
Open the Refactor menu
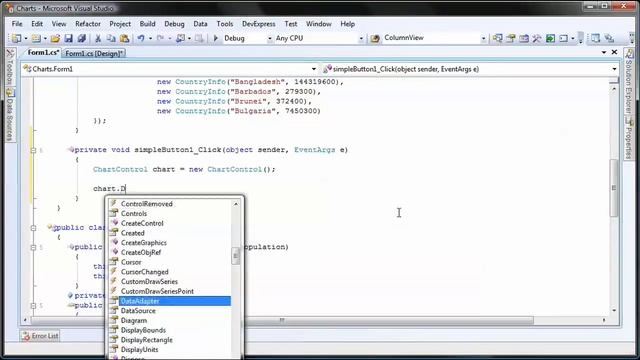(x=88, y=24)
